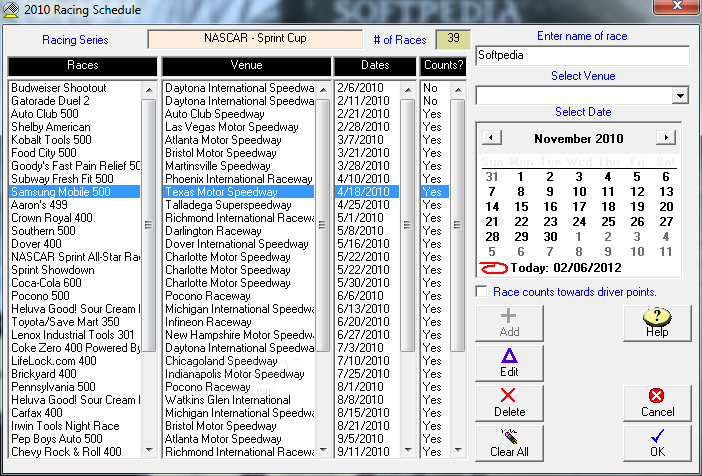Select Food City 500 race
This screenshot has height=476, width=702.
pos(75,153)
